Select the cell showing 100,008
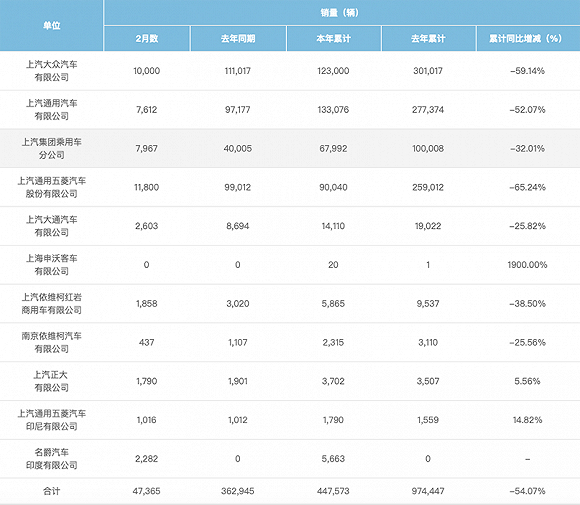Image resolution: width=580 pixels, height=505 pixels. click(x=428, y=148)
